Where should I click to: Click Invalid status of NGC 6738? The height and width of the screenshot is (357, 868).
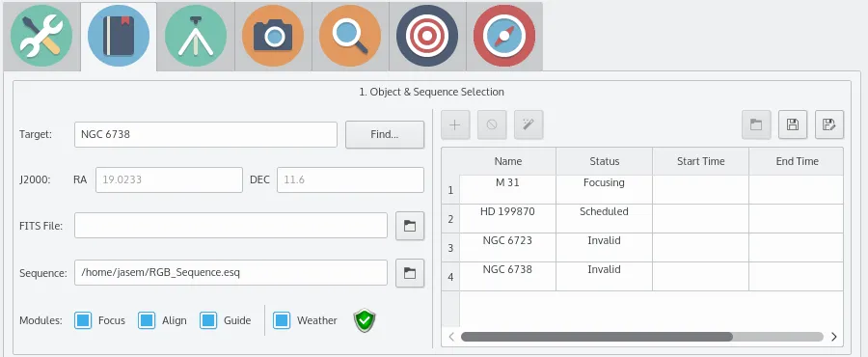[x=605, y=276]
